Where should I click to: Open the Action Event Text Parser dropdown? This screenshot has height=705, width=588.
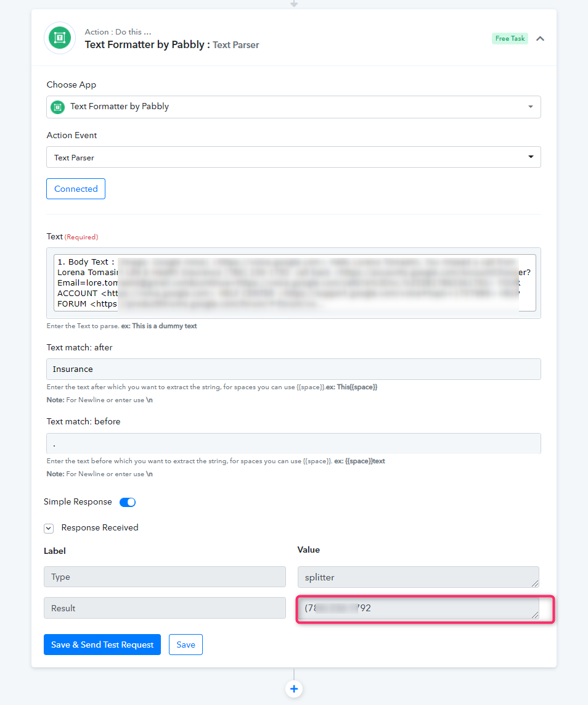coord(293,157)
